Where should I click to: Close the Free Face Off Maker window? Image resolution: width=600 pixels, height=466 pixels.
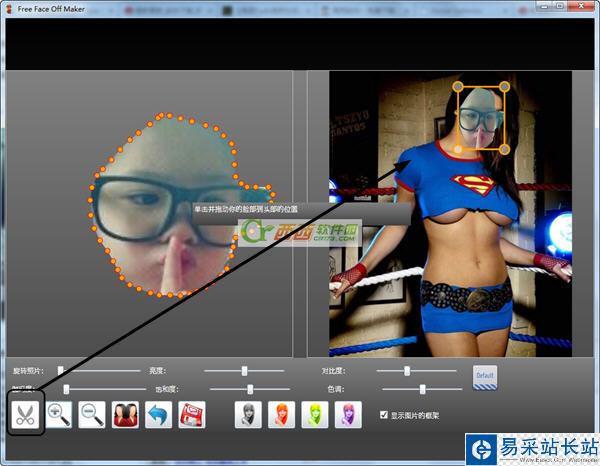click(581, 6)
